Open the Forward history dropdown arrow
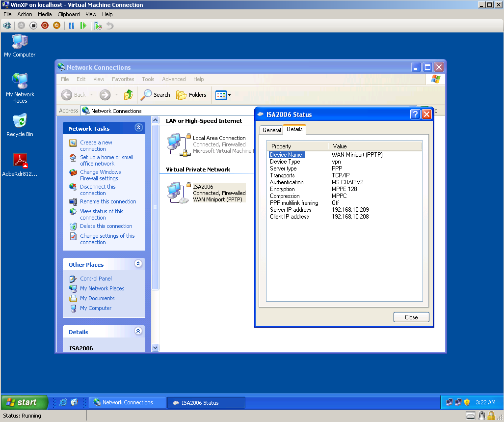 [116, 95]
